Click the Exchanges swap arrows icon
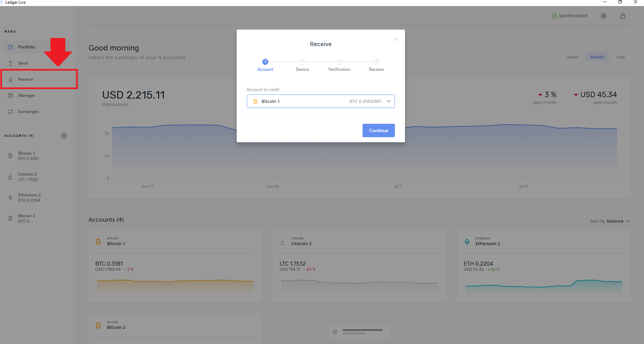 [10, 112]
